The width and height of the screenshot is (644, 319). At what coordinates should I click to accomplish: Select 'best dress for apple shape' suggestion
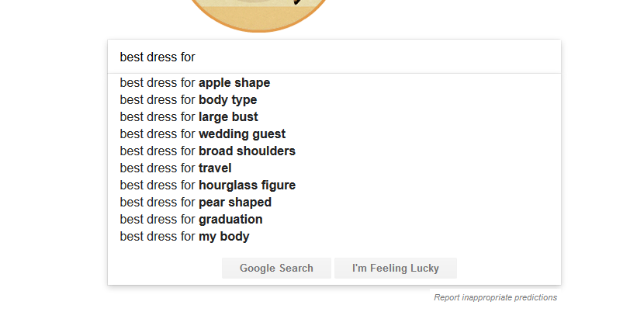pyautogui.click(x=195, y=83)
